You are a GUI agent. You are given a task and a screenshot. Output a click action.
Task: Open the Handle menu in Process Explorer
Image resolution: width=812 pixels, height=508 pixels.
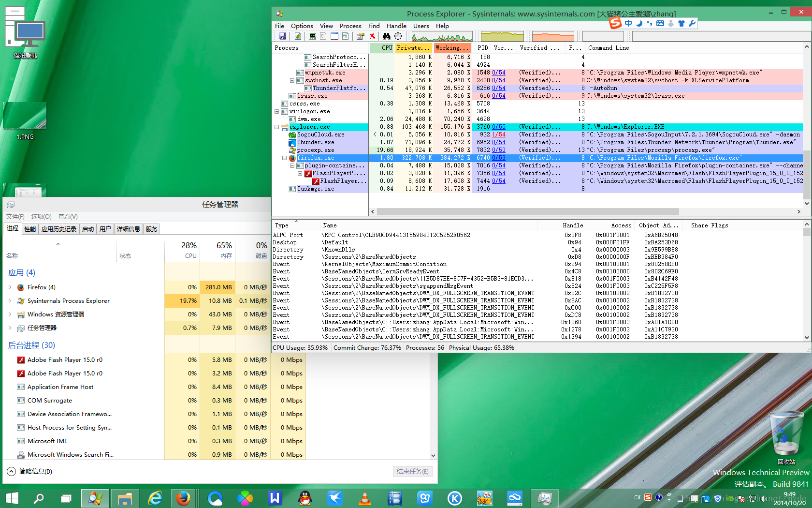[396, 26]
